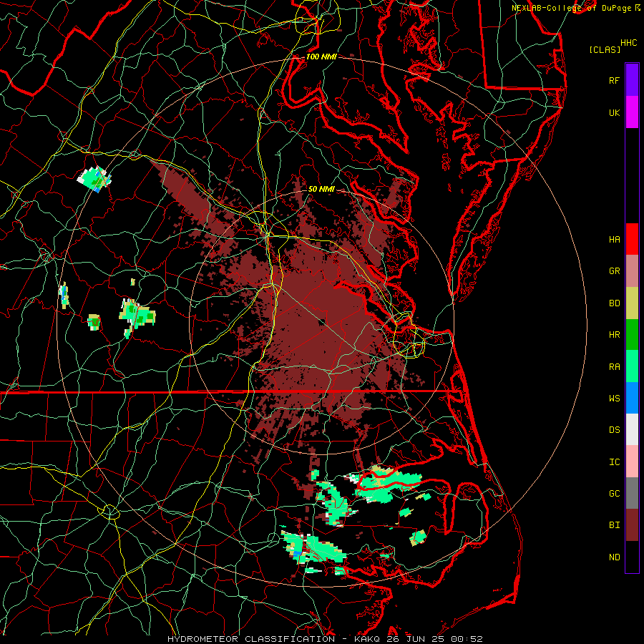
Task: Click the IC legend label
Action: pos(614,462)
